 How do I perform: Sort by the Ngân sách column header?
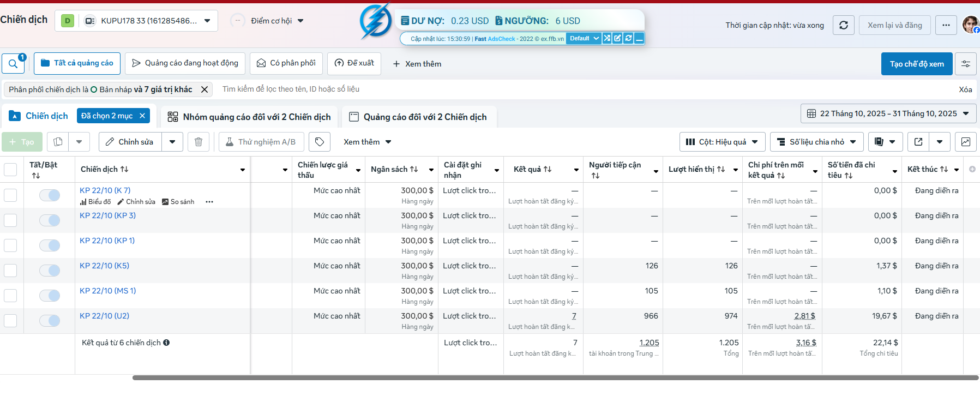pos(394,169)
